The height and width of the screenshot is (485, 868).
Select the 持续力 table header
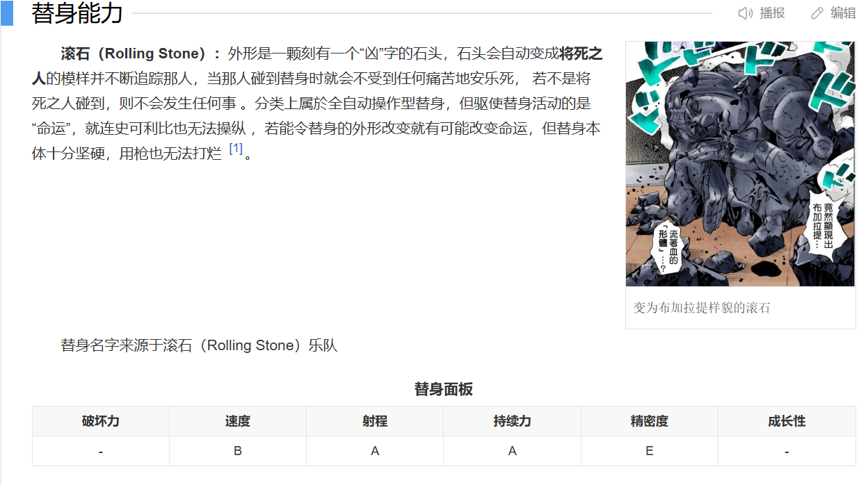click(512, 421)
